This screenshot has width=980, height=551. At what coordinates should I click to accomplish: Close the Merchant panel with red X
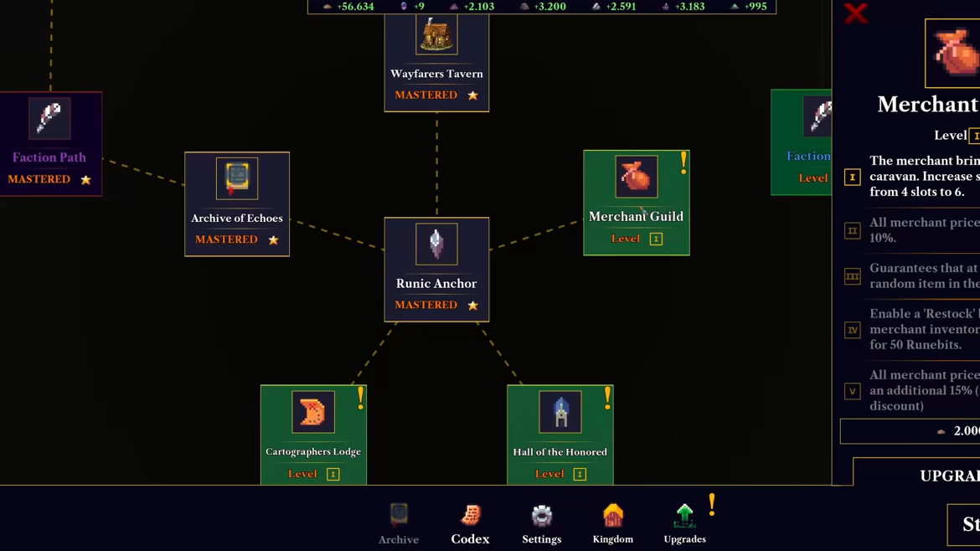click(856, 13)
